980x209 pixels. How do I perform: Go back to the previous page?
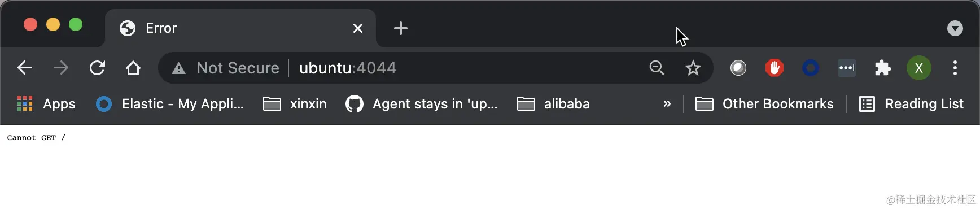[x=25, y=68]
